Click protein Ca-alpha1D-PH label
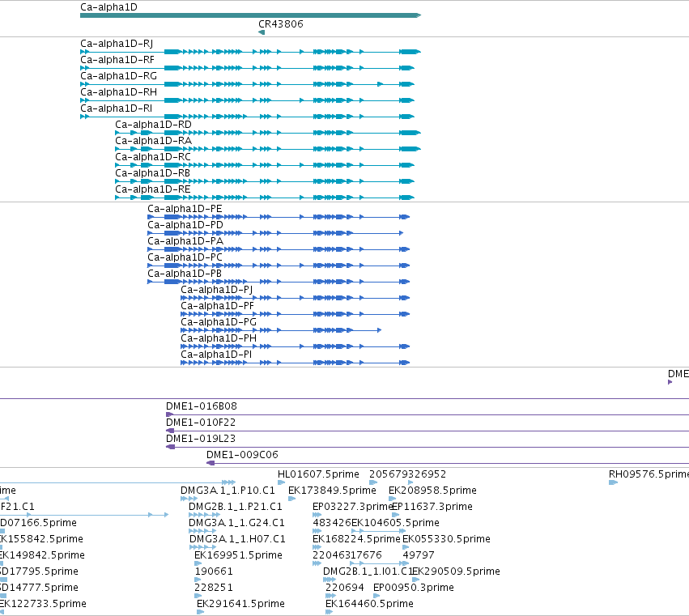Screen dimensions: 689x616 pos(219,338)
